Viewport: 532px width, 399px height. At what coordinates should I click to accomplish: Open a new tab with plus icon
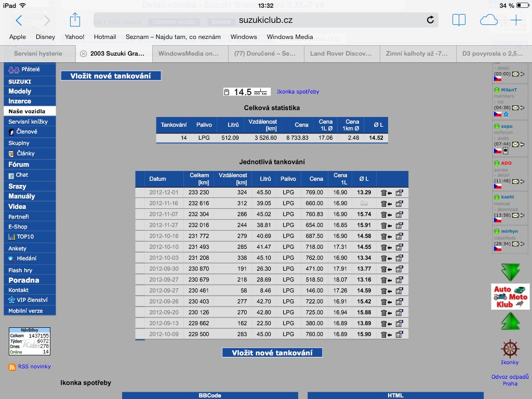[516, 20]
